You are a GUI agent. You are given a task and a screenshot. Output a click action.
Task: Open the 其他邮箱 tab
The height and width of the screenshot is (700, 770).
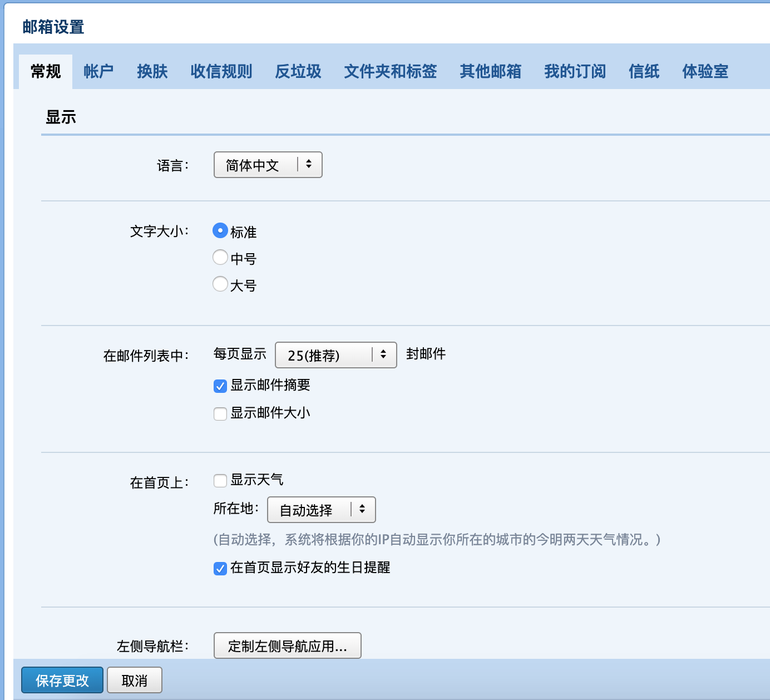pyautogui.click(x=490, y=71)
